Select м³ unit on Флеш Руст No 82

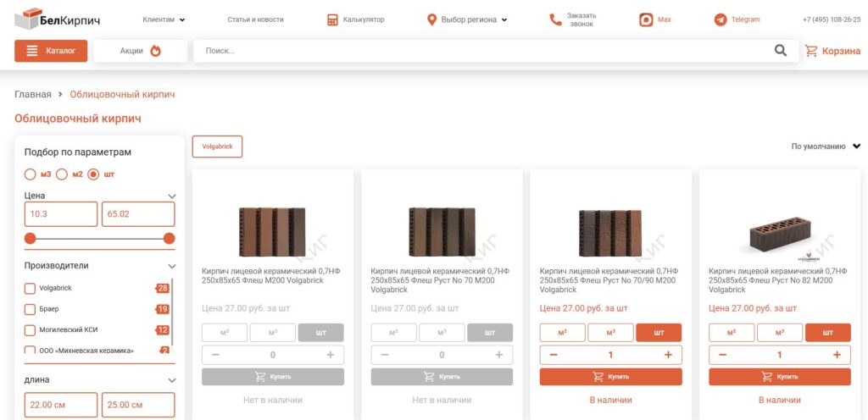(780, 333)
